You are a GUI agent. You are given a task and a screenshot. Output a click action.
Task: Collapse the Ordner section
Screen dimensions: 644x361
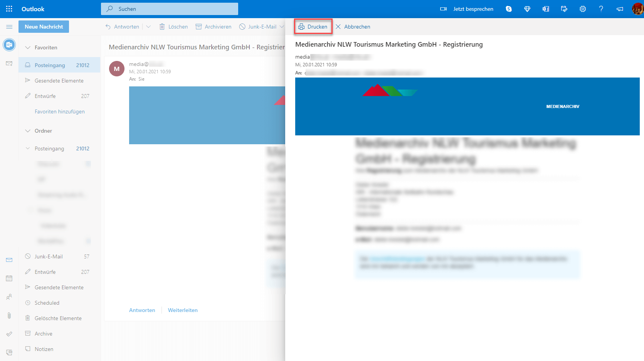28,131
